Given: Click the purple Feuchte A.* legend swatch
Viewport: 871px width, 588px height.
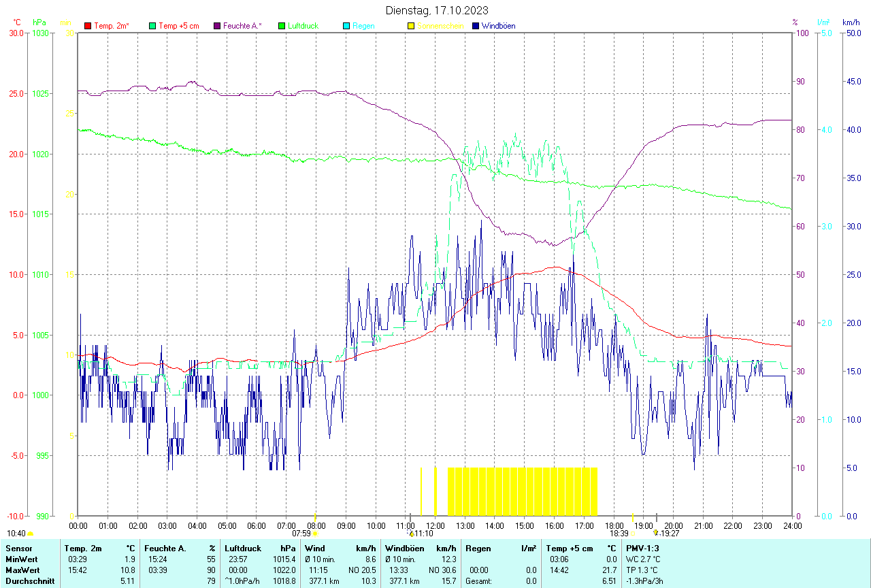Looking at the screenshot, I should [217, 26].
